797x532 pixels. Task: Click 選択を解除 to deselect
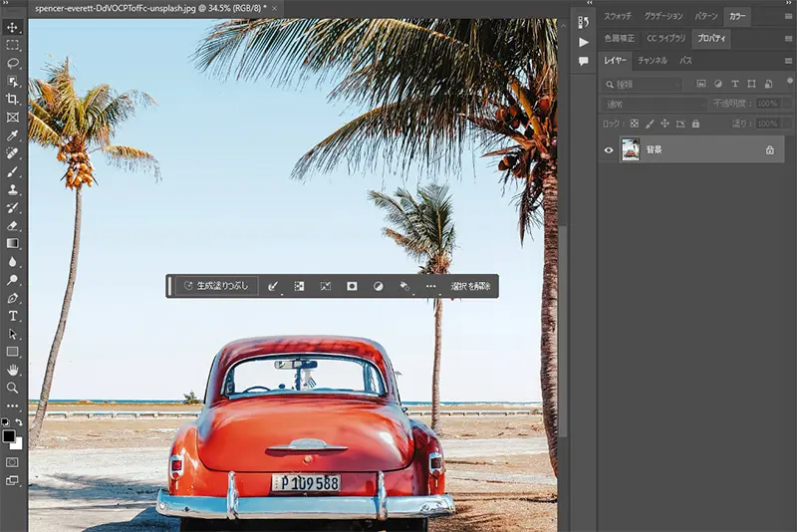coord(470,286)
